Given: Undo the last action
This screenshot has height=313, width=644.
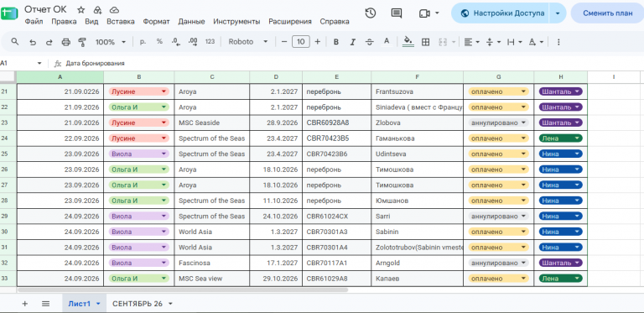Looking at the screenshot, I should pyautogui.click(x=33, y=42).
